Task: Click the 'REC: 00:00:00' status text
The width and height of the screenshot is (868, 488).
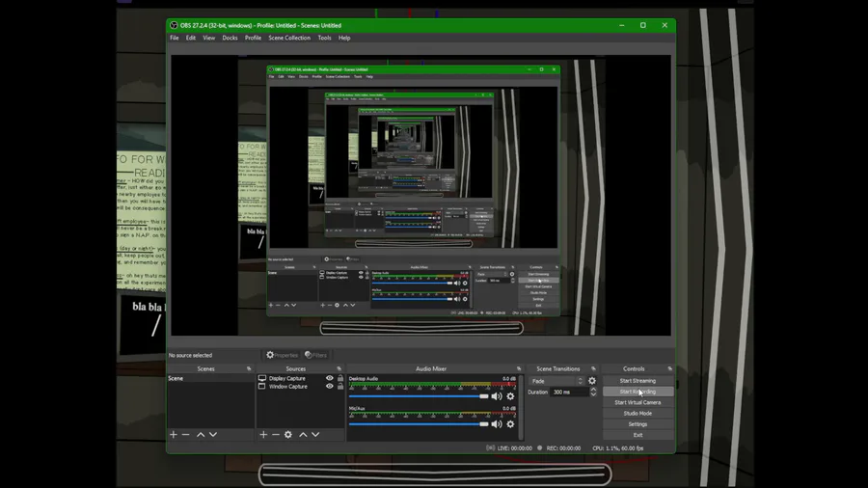Action: (x=563, y=448)
